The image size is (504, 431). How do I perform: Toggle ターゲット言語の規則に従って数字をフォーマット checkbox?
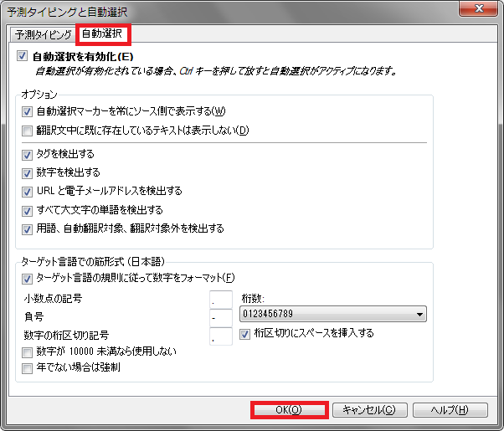pos(28,278)
